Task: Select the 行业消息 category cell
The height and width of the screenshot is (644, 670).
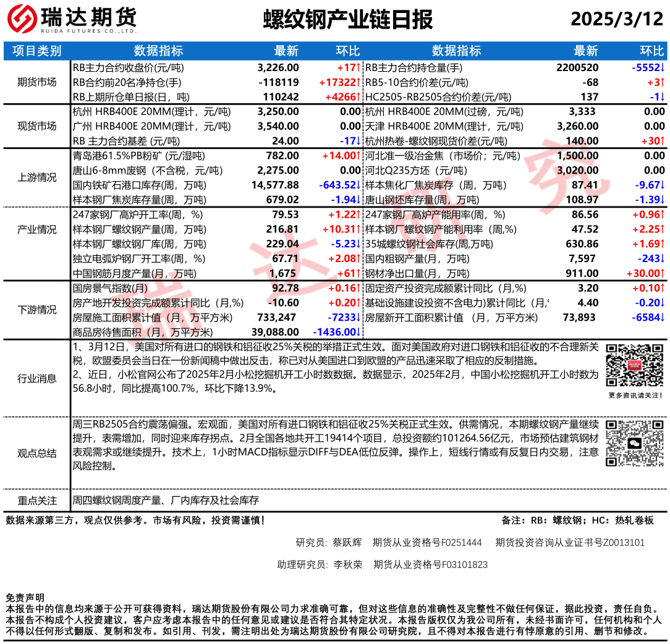Action: pyautogui.click(x=36, y=379)
